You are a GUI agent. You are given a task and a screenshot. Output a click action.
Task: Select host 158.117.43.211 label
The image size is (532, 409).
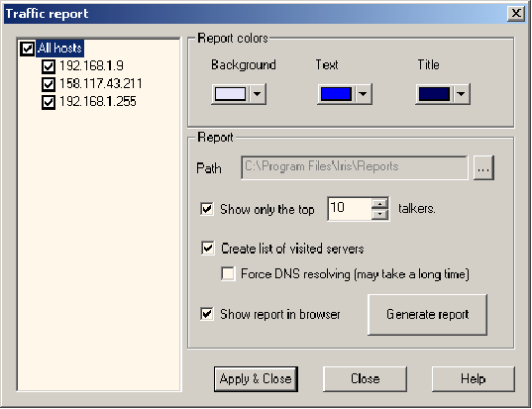101,83
